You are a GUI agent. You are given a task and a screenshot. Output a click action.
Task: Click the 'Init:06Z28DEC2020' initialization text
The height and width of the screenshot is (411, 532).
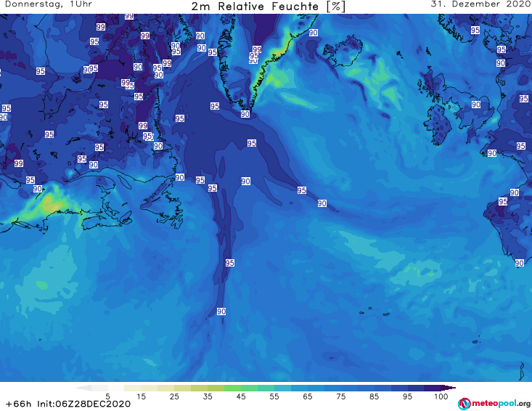click(x=83, y=404)
